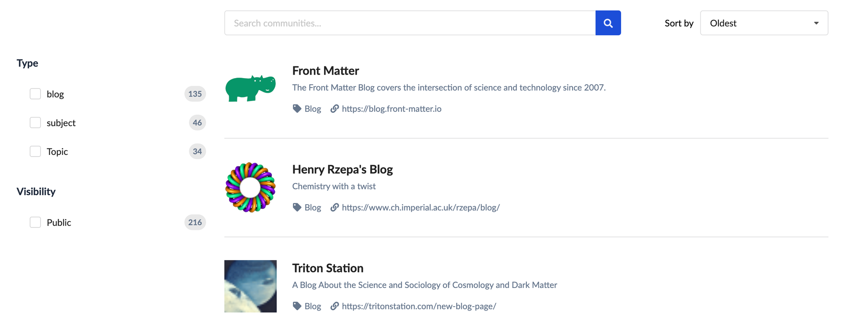Click the tag icon under Triton Station
Screen dimensions: 868x334
coord(297,306)
